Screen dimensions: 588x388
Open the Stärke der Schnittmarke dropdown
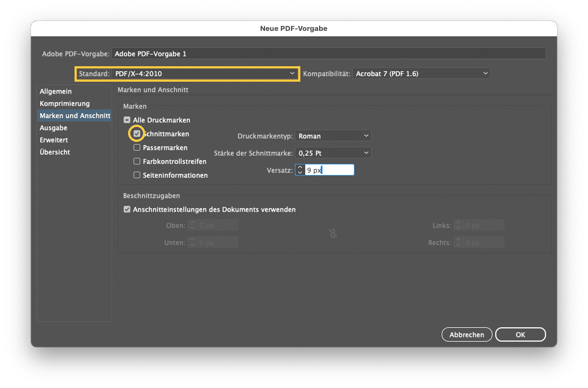333,153
